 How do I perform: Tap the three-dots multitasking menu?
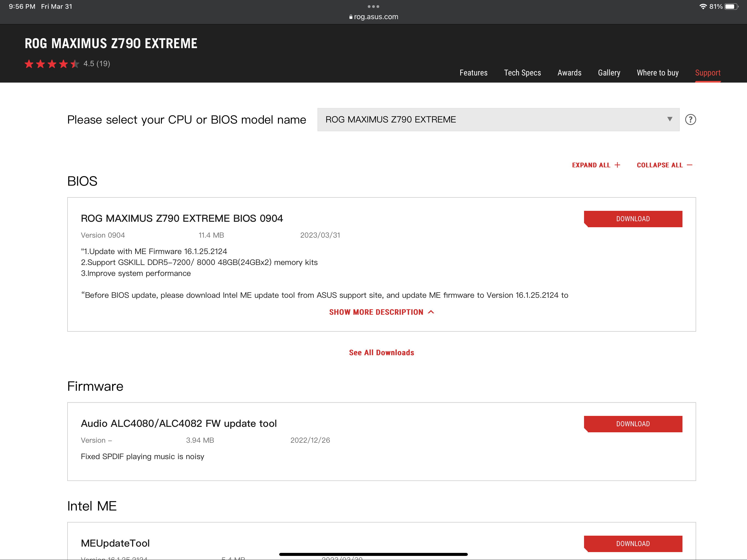[373, 6]
